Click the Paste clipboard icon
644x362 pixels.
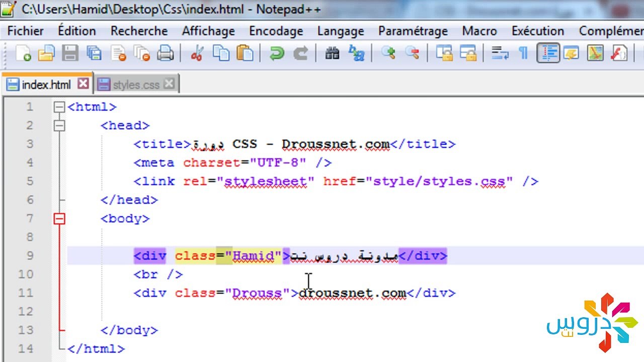pos(245,53)
